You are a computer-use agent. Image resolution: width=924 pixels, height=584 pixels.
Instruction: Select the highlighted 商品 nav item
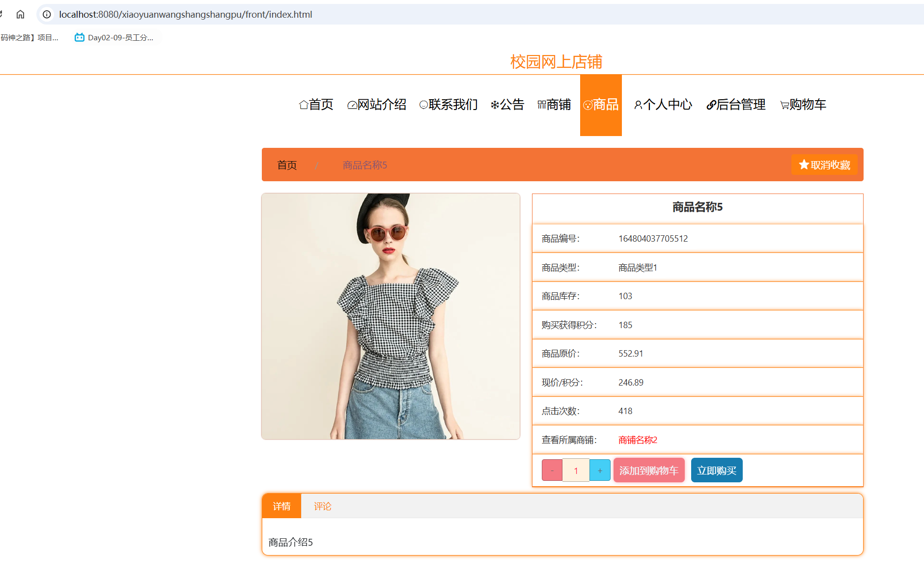[x=600, y=105]
